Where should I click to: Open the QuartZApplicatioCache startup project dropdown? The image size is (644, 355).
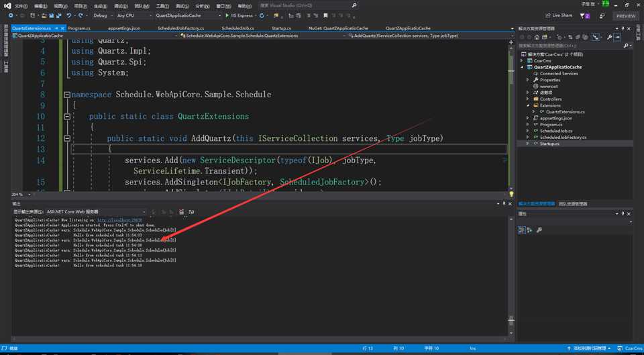click(x=189, y=15)
